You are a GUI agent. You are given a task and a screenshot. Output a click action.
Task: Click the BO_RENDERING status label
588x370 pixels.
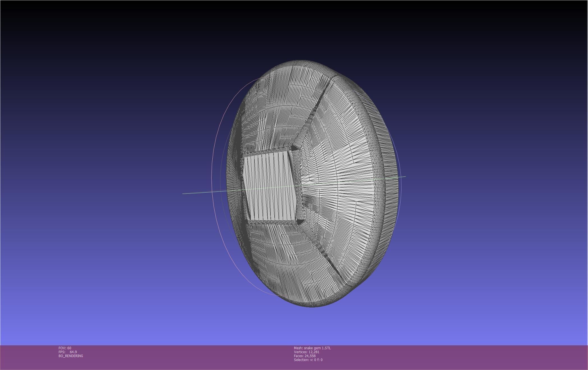point(71,356)
